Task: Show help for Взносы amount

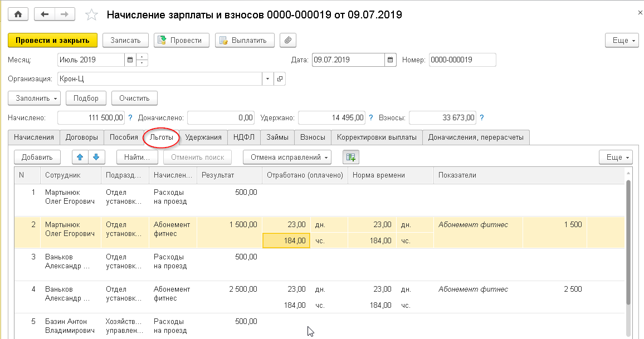Action: tap(482, 118)
